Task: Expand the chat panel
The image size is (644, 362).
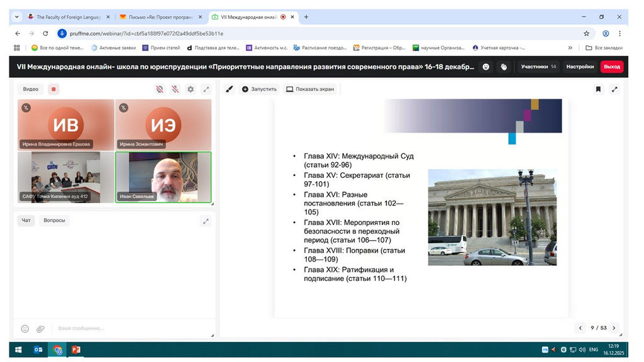Action: 206,221
